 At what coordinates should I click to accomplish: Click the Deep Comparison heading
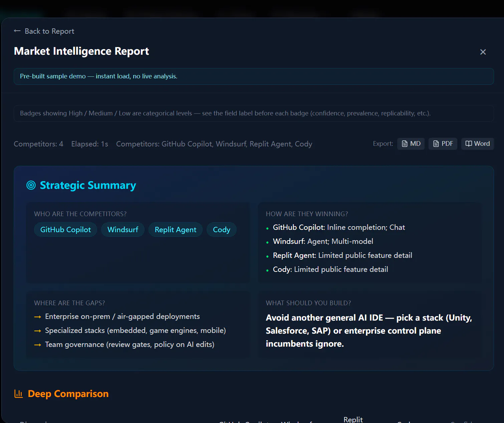[x=68, y=394]
